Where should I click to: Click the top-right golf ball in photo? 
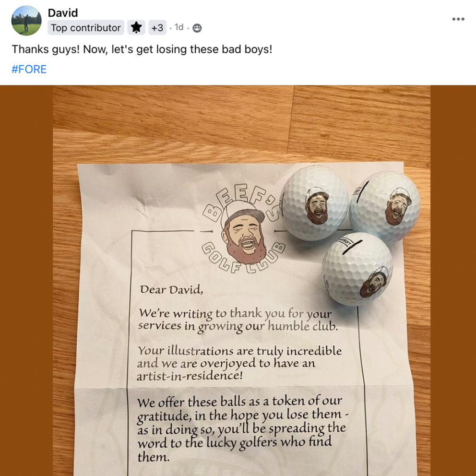385,207
